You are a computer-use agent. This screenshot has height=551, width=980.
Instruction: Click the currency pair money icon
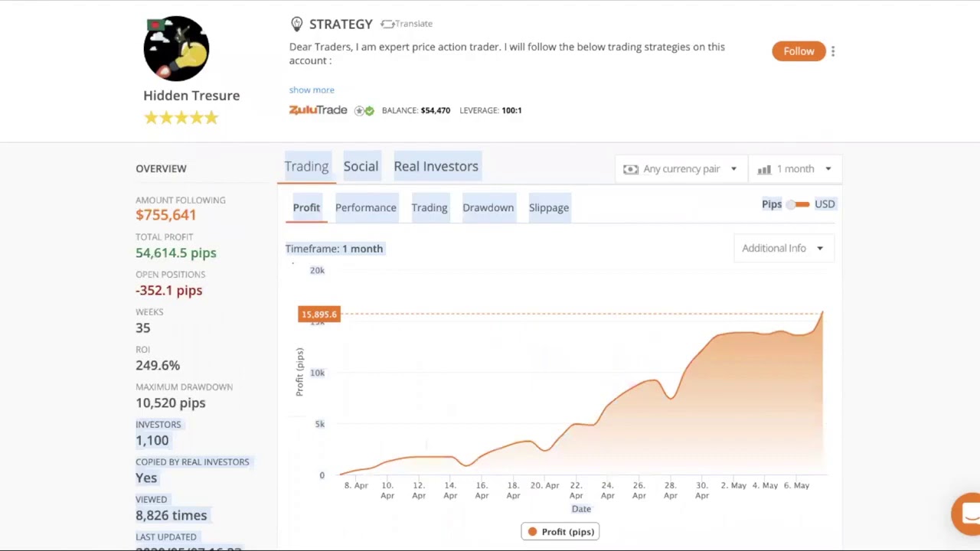point(631,169)
